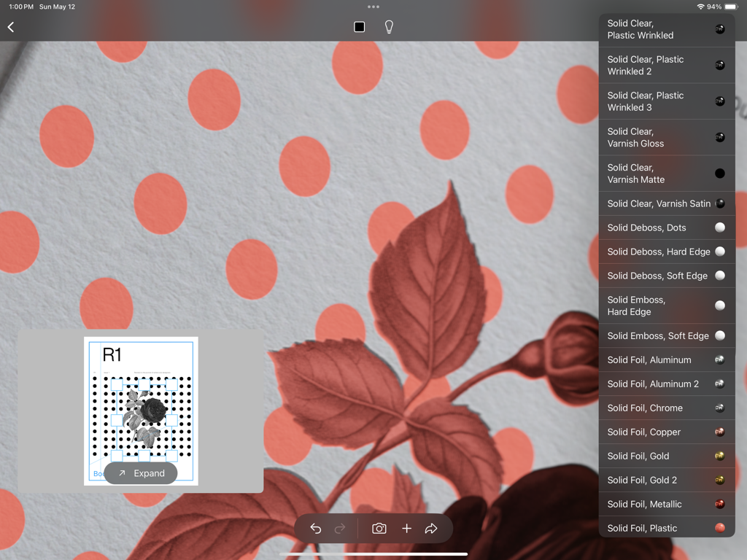
Task: Tap the R1 artwork thumbnail
Action: pos(141,401)
